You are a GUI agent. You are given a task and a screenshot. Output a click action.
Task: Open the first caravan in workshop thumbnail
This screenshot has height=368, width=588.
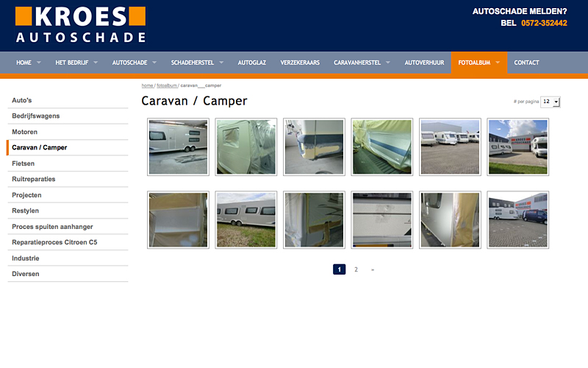(178, 146)
